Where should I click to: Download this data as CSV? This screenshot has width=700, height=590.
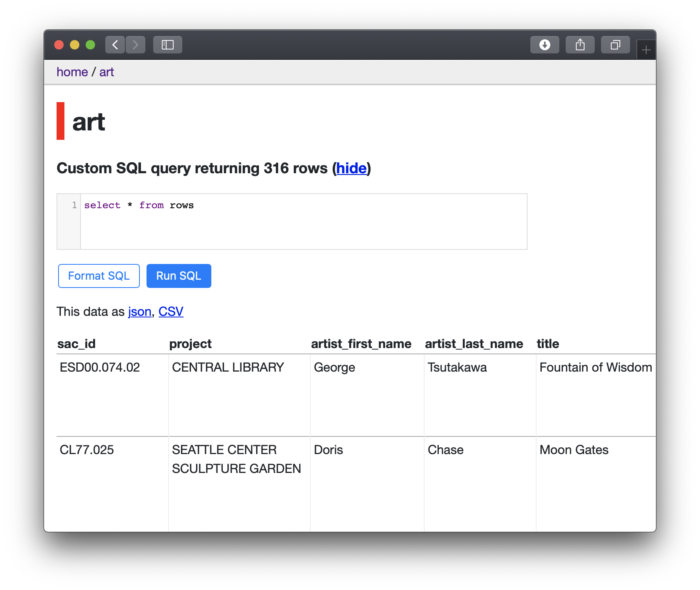pyautogui.click(x=171, y=311)
